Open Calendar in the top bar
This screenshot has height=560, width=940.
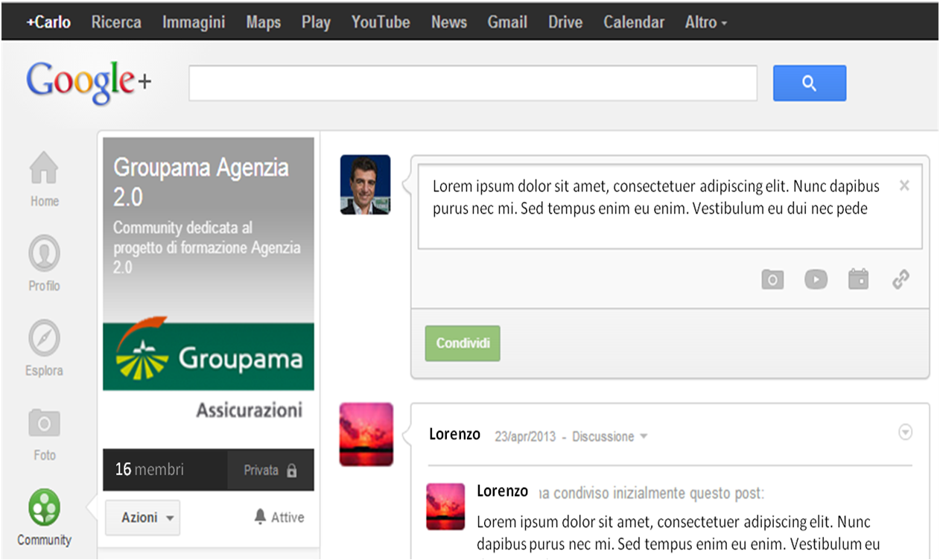634,22
